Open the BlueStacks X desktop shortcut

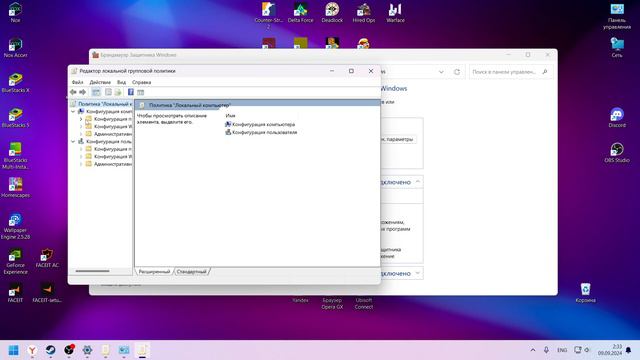(x=16, y=82)
